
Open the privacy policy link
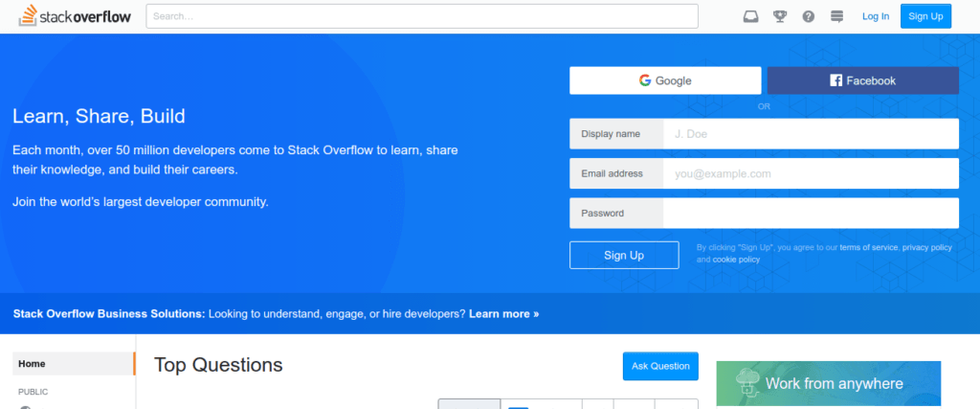click(926, 247)
